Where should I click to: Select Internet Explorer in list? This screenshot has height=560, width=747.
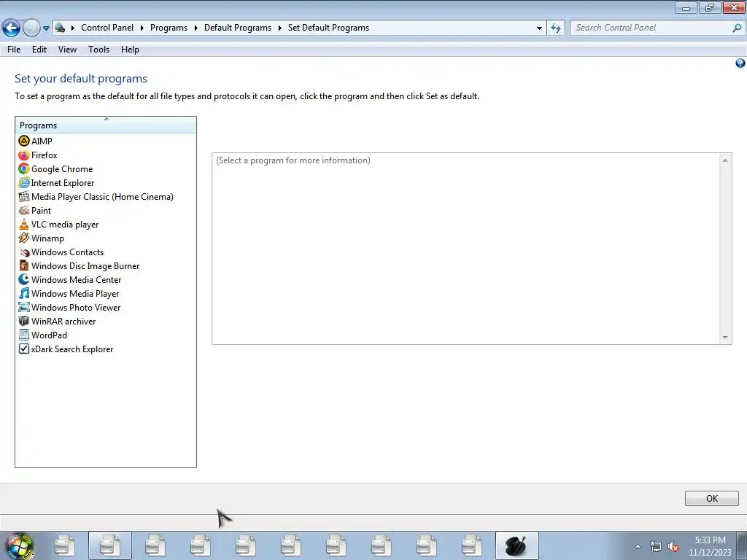(x=63, y=183)
